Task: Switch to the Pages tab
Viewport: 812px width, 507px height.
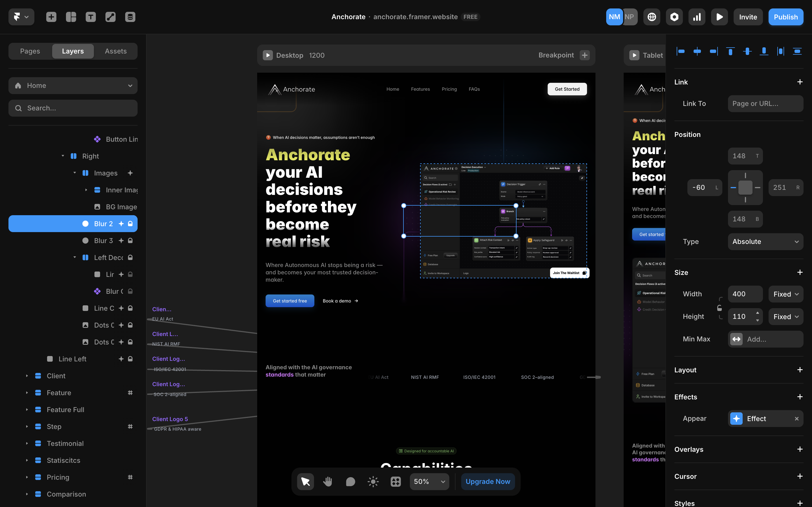Action: (30, 51)
